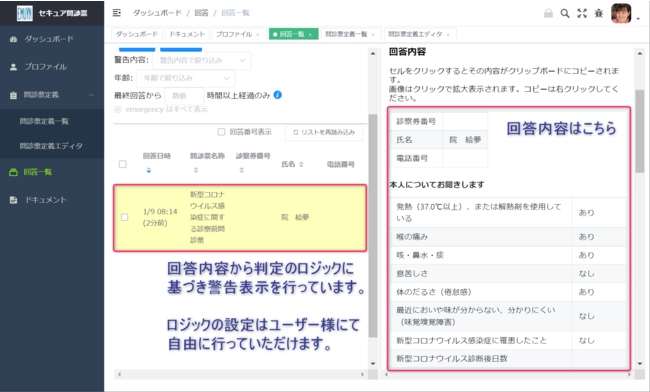Click the blue info icon

coord(278,95)
